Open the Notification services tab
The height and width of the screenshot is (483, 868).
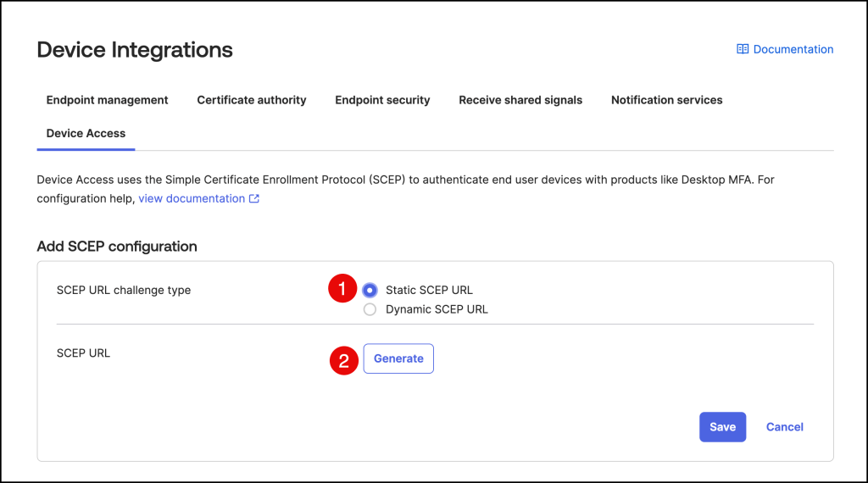point(666,100)
